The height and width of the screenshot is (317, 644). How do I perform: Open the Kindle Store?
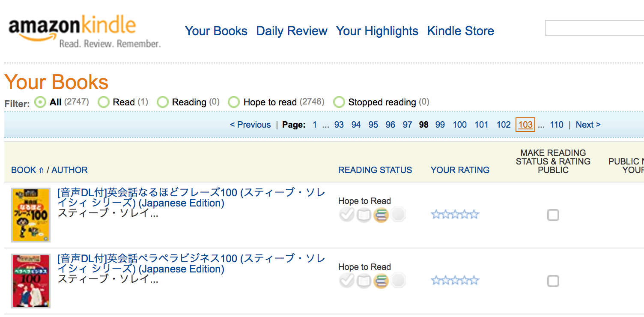click(x=460, y=31)
